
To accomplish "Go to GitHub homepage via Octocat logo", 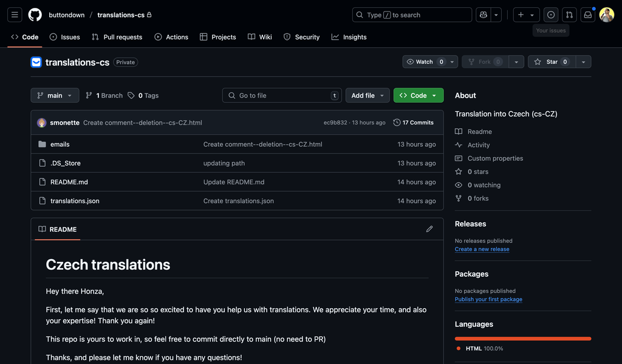I will (x=35, y=15).
